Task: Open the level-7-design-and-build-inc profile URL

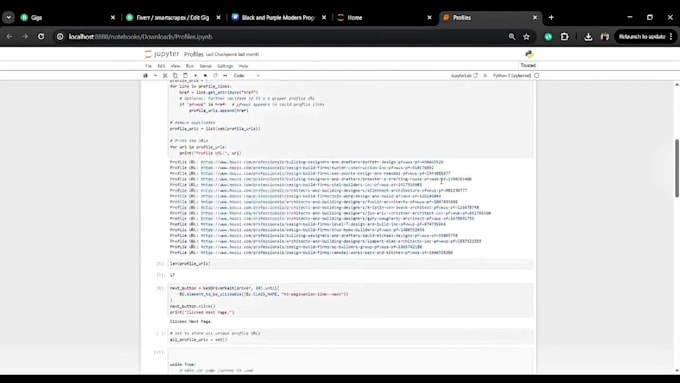Action: [323, 224]
